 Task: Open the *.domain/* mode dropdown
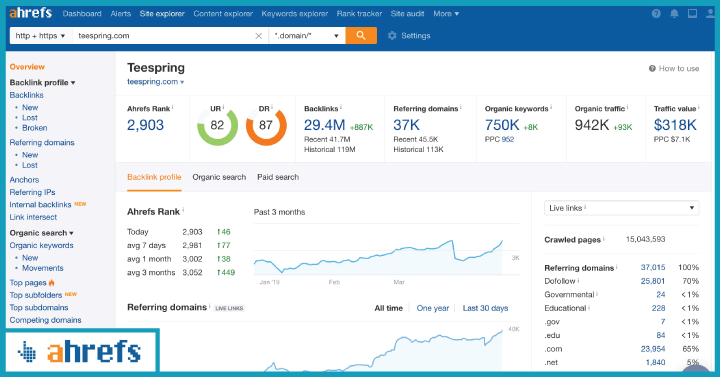pos(307,36)
